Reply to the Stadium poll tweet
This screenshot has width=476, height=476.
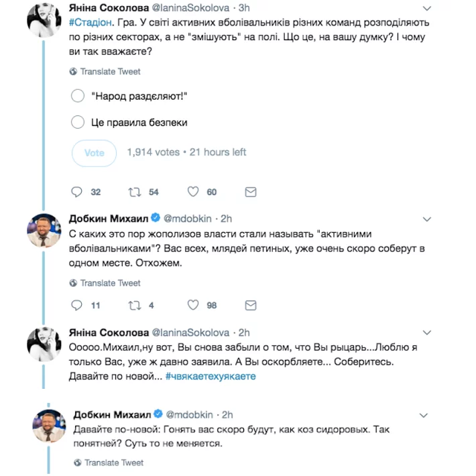click(76, 192)
